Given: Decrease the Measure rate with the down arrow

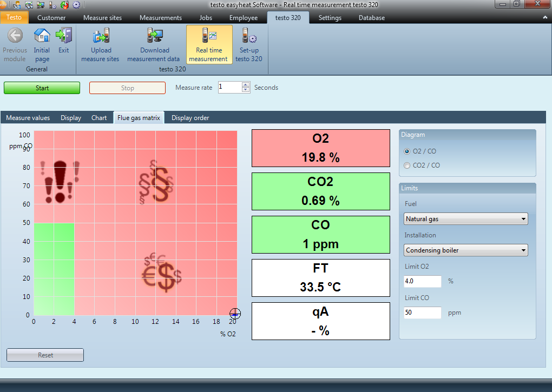Looking at the screenshot, I should coord(246,90).
